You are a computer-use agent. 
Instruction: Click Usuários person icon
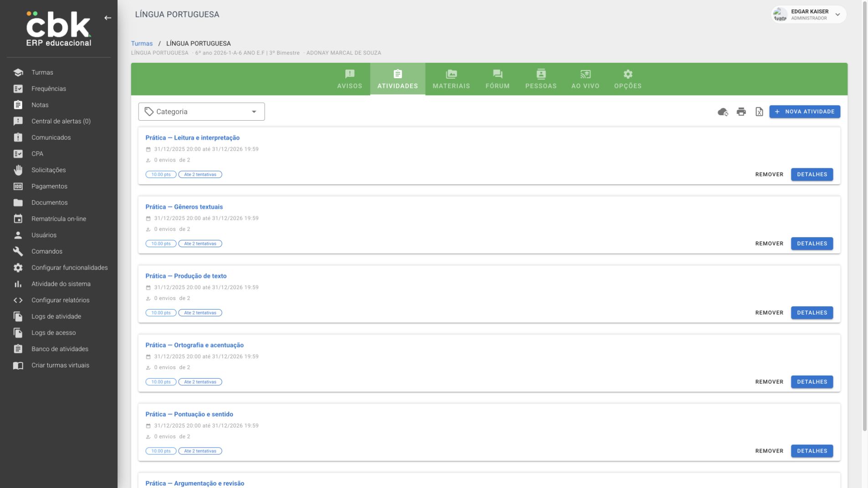(x=18, y=235)
